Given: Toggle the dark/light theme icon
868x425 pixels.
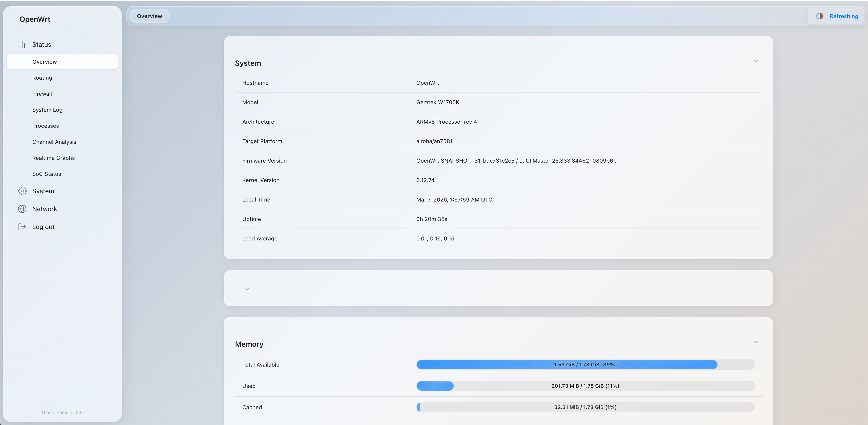Looking at the screenshot, I should point(819,16).
